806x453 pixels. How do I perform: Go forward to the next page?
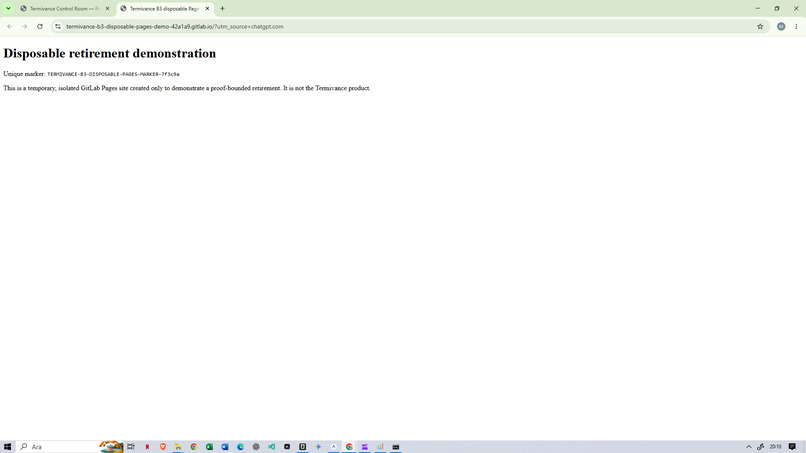click(x=25, y=26)
